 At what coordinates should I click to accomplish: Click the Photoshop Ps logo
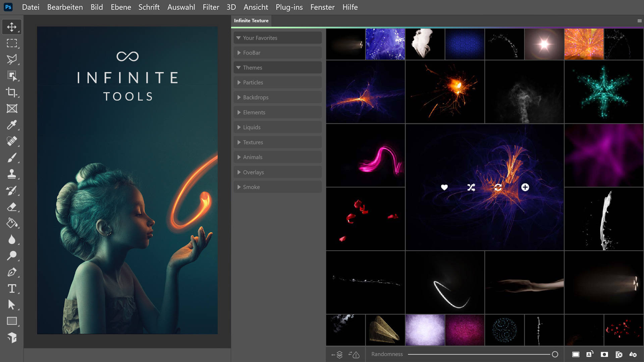(x=8, y=7)
